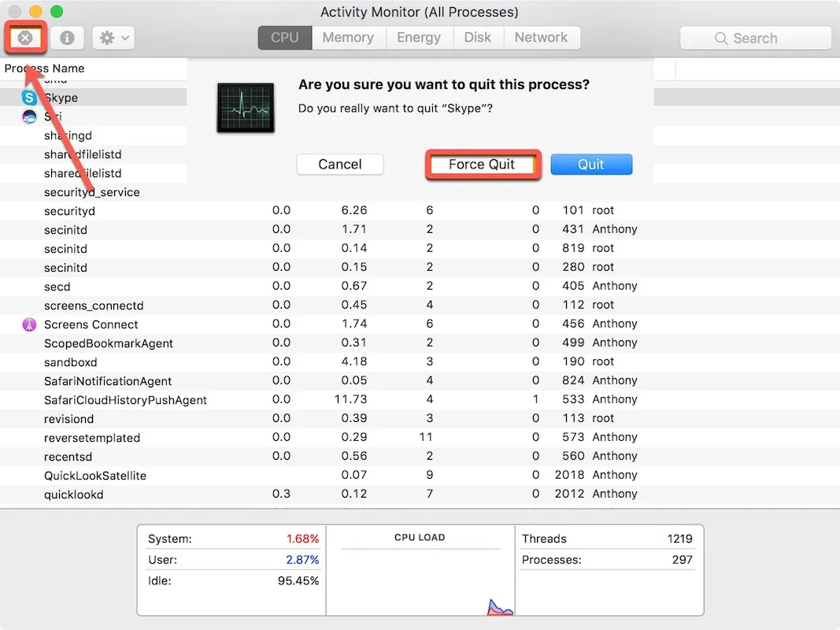Click the Skype app icon in list

click(29, 98)
